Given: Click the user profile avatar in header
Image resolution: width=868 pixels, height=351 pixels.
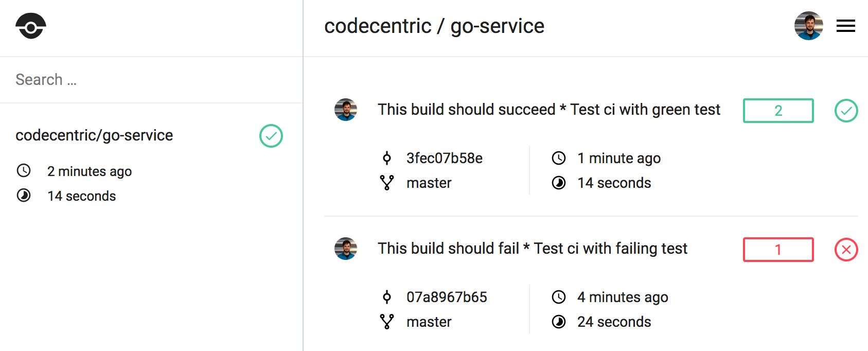Looking at the screenshot, I should coord(808,26).
